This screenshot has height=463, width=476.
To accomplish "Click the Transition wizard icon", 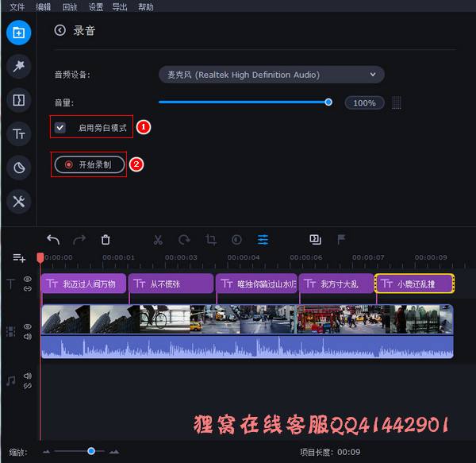I will click(315, 239).
